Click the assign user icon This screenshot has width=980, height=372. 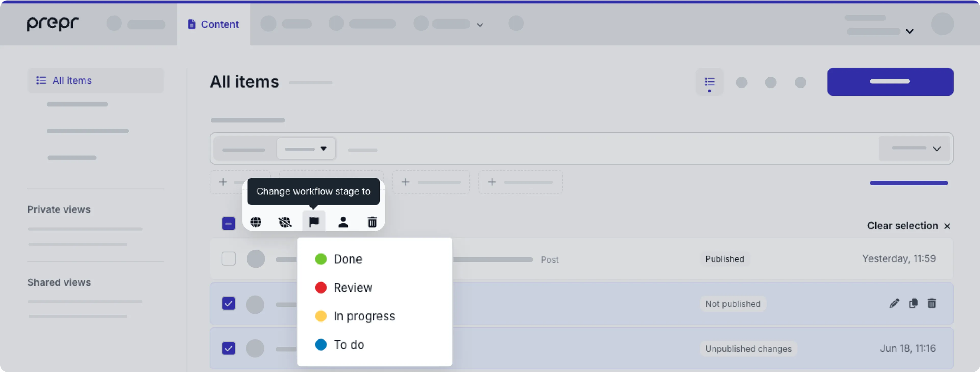pyautogui.click(x=343, y=222)
